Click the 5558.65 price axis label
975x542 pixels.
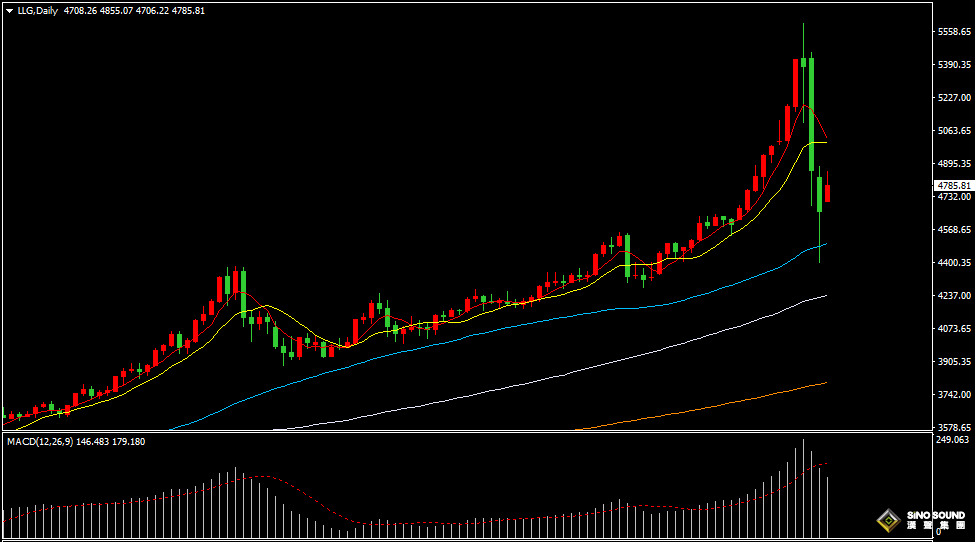953,32
